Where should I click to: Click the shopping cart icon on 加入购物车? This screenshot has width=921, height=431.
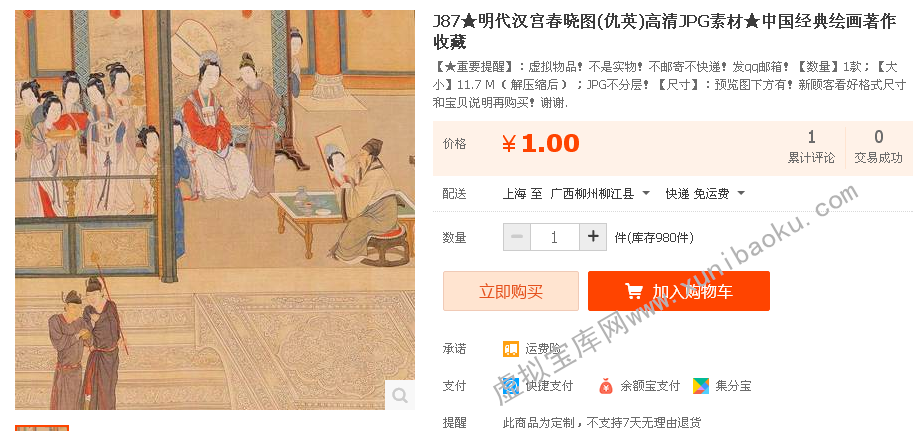pos(633,291)
